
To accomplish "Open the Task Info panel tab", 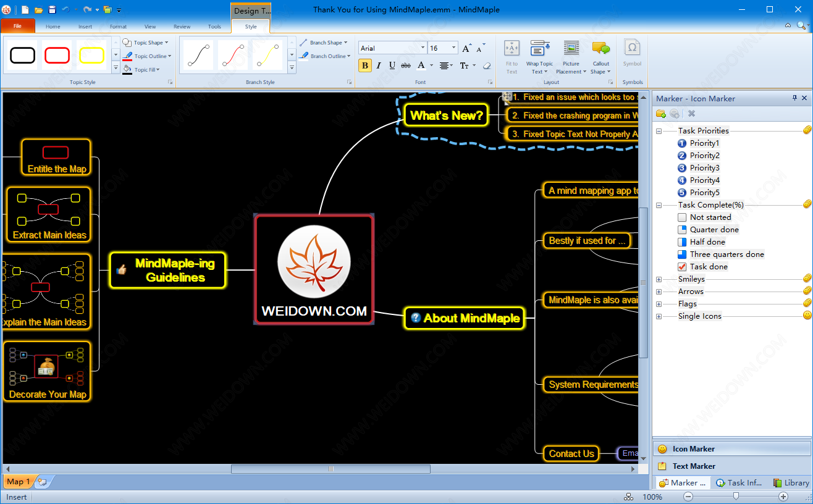I will (739, 483).
